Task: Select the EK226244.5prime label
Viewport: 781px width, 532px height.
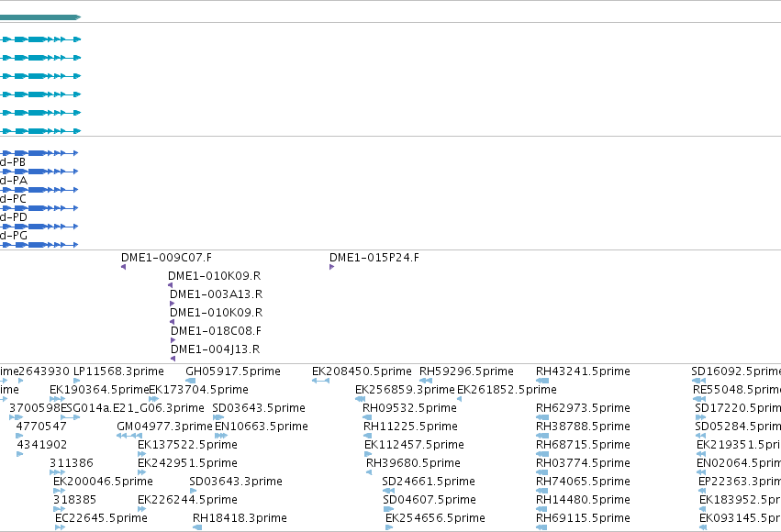Action: [187, 500]
